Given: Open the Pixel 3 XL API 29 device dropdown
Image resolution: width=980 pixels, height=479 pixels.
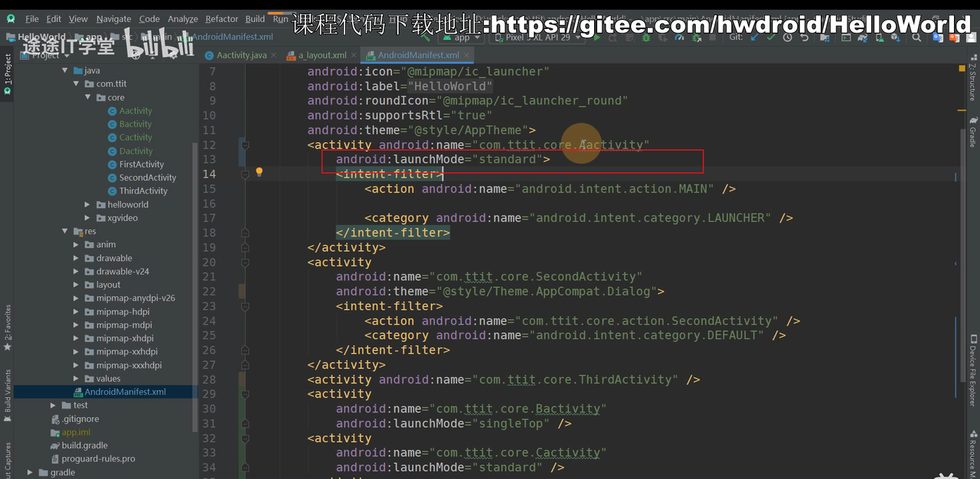Looking at the screenshot, I should pyautogui.click(x=536, y=37).
